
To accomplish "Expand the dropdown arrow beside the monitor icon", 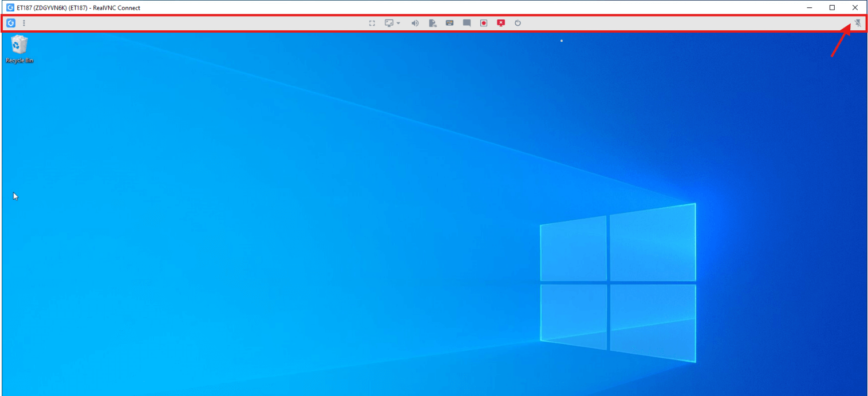I will click(399, 23).
